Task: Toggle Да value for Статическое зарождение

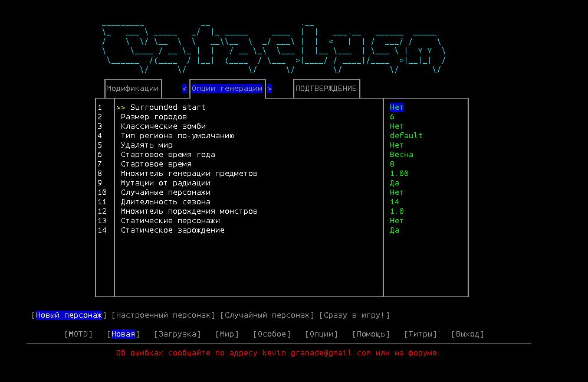Action: pos(395,230)
